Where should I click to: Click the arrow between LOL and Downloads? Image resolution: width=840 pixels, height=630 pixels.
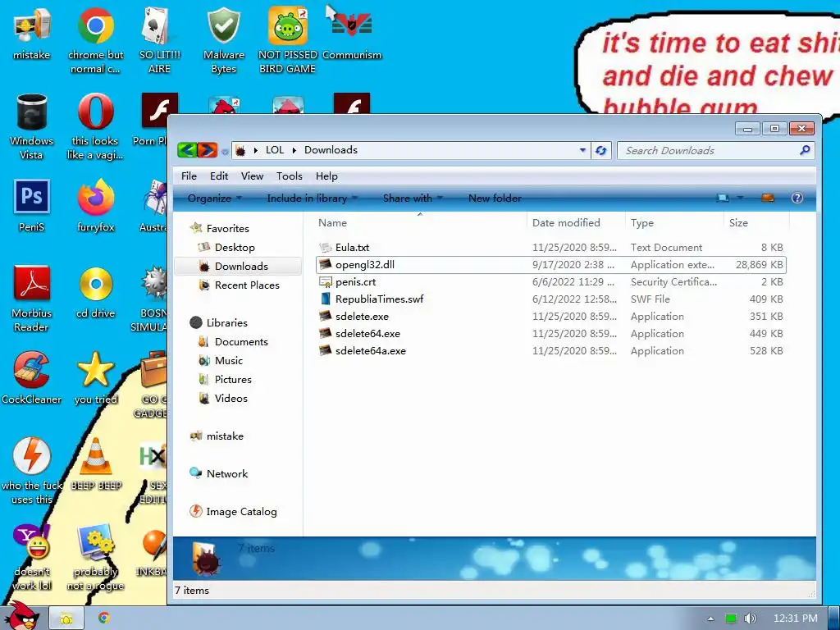(x=294, y=151)
